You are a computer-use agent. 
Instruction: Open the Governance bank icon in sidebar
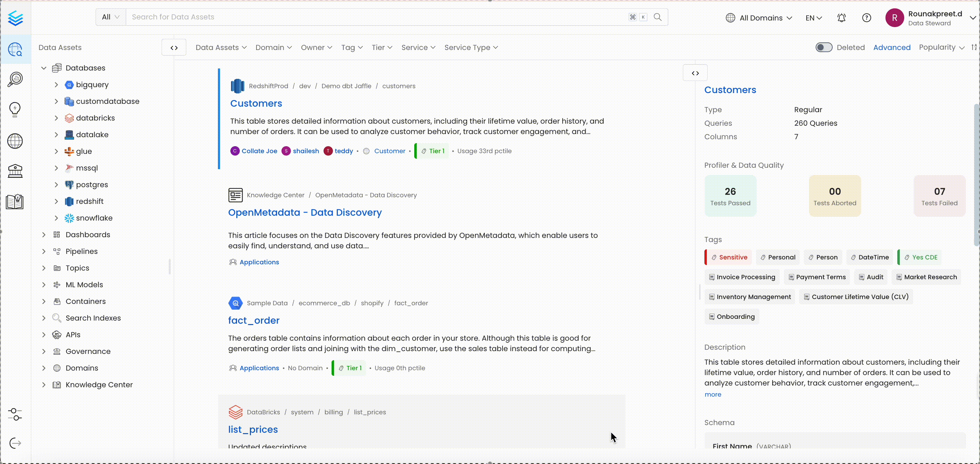pyautogui.click(x=15, y=171)
